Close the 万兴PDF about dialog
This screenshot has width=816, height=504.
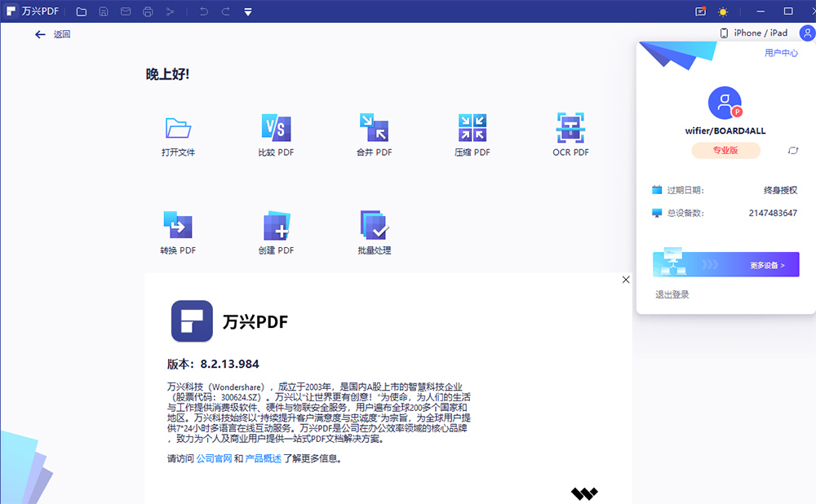626,279
